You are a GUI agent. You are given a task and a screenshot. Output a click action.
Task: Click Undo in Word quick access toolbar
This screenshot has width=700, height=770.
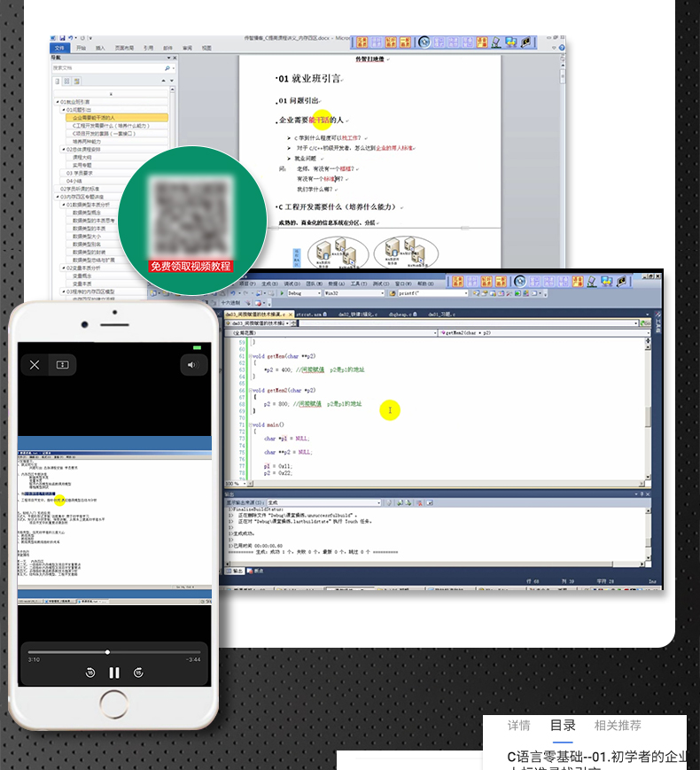pyautogui.click(x=71, y=38)
